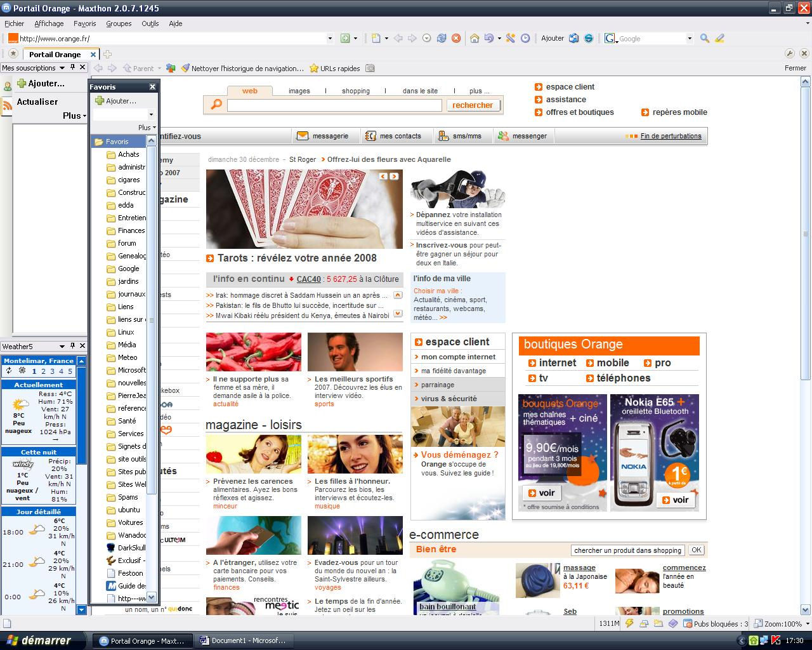The width and height of the screenshot is (812, 650).
Task: Expand Plus in Favoris panel
Action: point(147,128)
